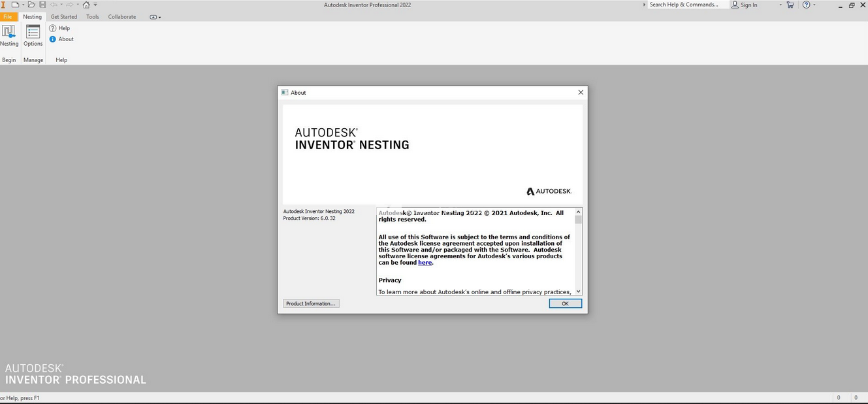868x404 pixels.
Task: Click the Save disk icon
Action: point(42,5)
